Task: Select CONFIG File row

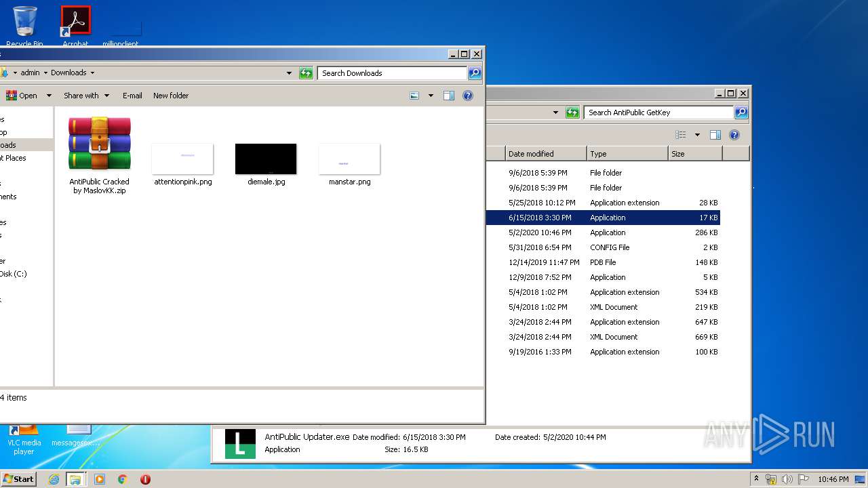Action: (603, 247)
